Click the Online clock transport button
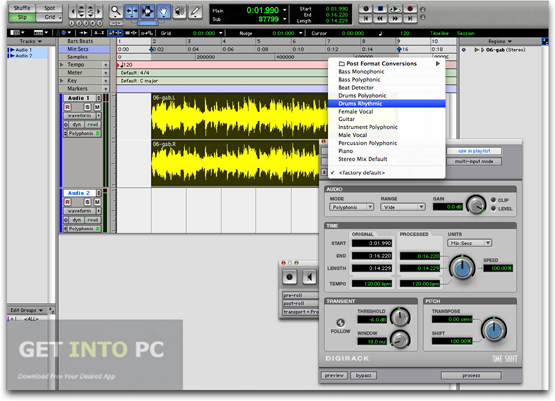The image size is (555, 401). (366, 8)
